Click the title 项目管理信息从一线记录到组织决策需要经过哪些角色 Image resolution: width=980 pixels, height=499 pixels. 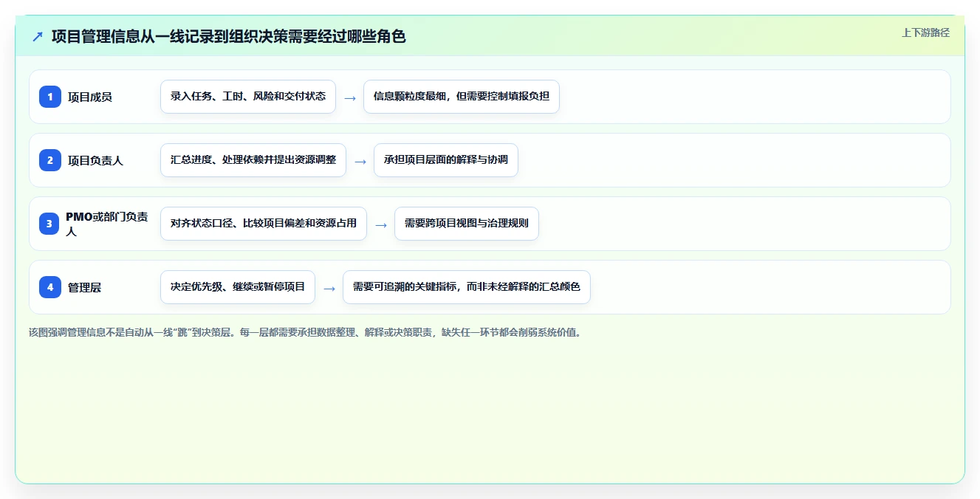point(228,36)
